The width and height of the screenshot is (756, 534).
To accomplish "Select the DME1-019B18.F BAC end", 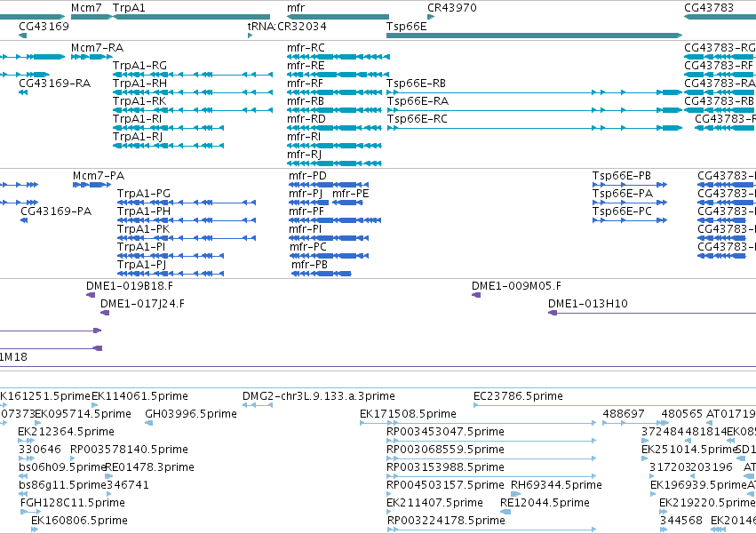I will point(129,286).
